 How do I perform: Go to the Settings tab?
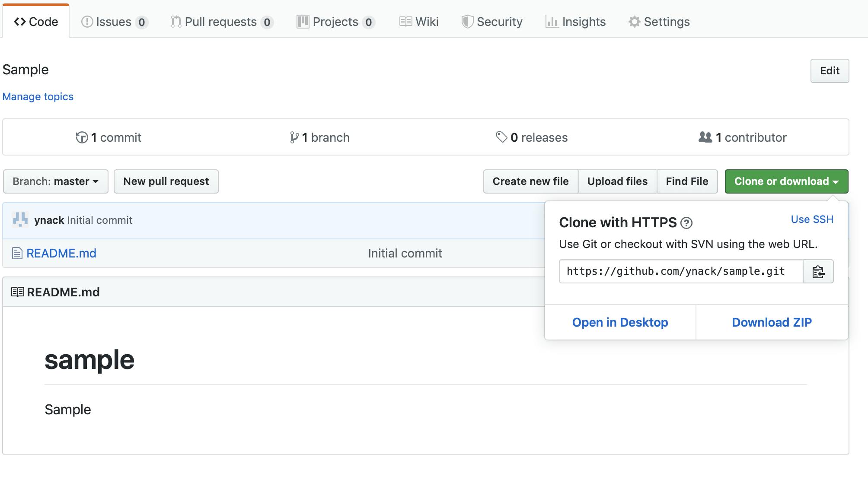pyautogui.click(x=659, y=22)
